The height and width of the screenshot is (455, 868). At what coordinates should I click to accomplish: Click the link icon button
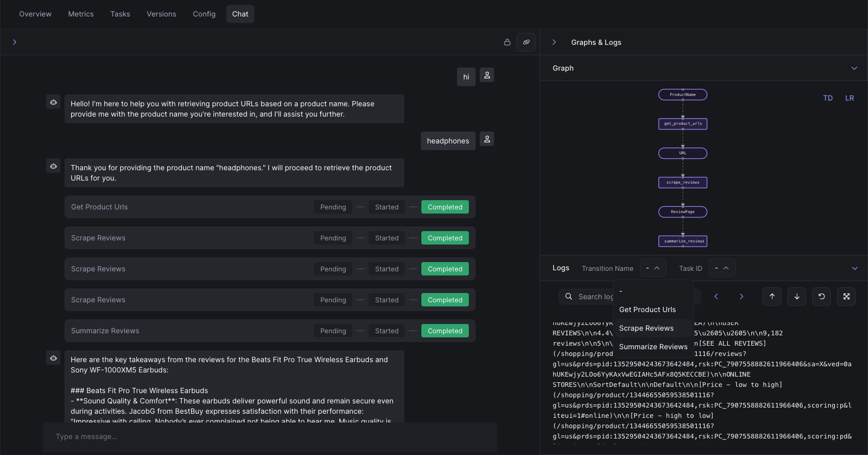tap(526, 42)
